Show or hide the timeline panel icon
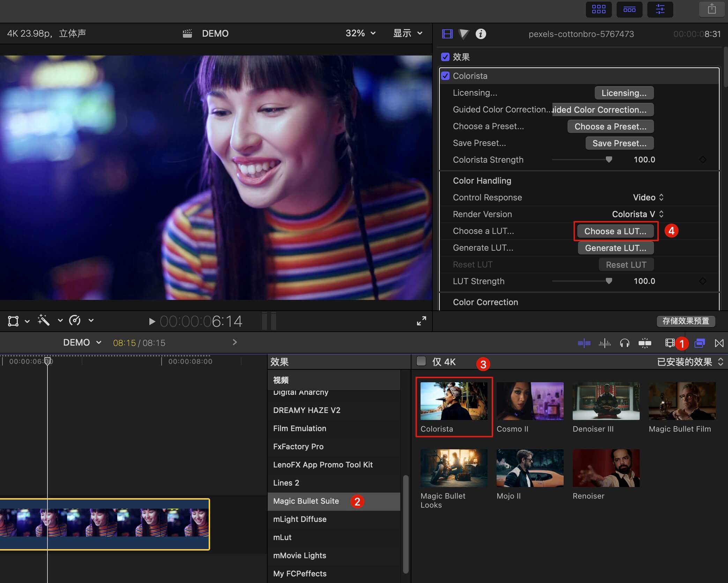 click(629, 9)
